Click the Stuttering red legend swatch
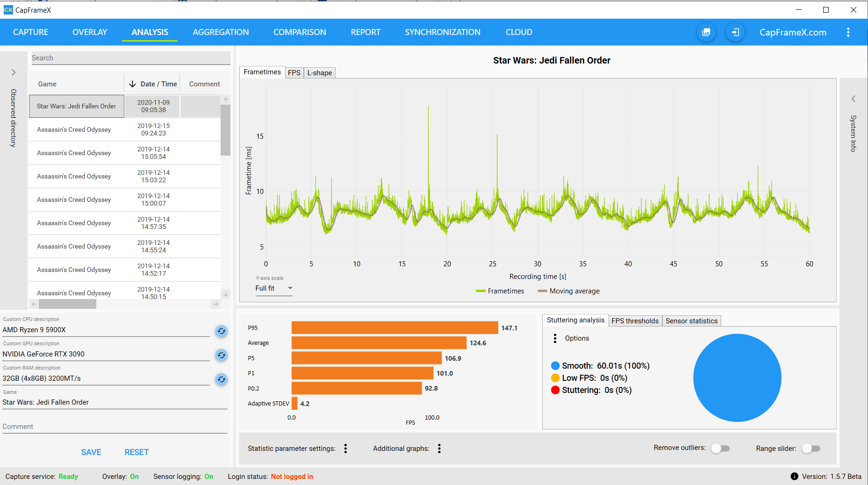The image size is (868, 485). [x=555, y=390]
